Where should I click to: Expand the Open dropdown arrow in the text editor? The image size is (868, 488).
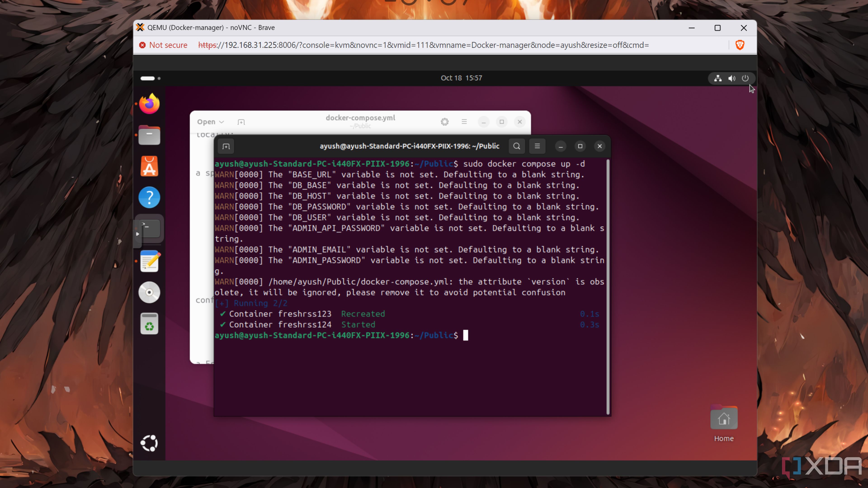click(221, 122)
